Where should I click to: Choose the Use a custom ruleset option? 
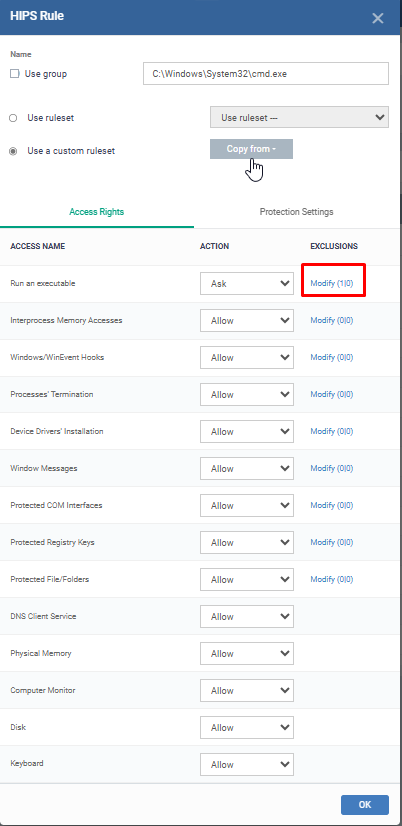coord(13,151)
